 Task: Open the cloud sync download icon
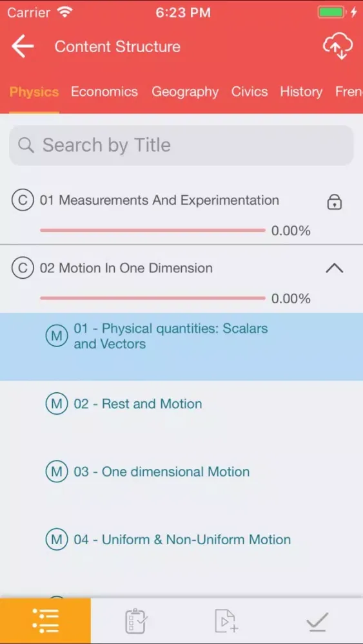click(x=337, y=46)
